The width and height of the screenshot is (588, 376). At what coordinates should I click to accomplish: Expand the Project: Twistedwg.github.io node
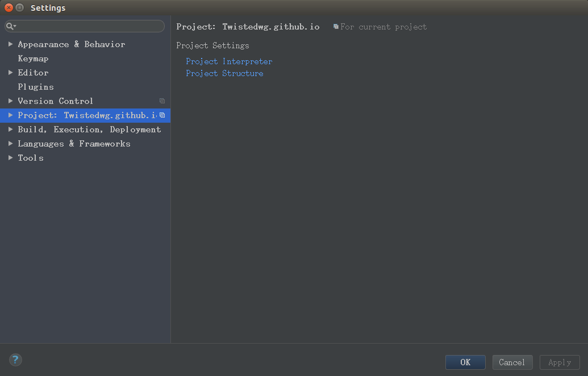(10, 115)
